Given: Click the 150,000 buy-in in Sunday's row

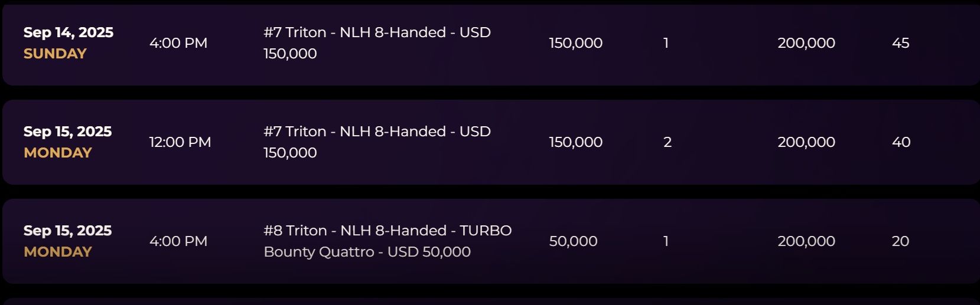Looking at the screenshot, I should (x=575, y=43).
